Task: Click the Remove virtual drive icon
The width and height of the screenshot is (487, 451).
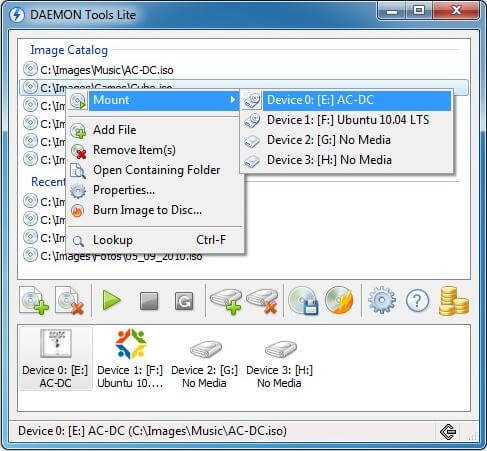Action: (x=262, y=301)
